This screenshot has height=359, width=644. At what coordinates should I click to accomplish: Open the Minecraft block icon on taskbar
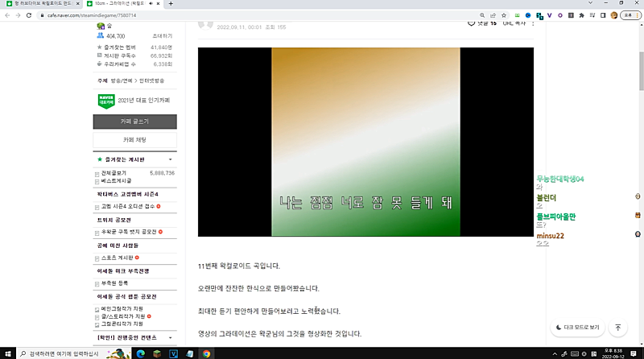(x=157, y=353)
